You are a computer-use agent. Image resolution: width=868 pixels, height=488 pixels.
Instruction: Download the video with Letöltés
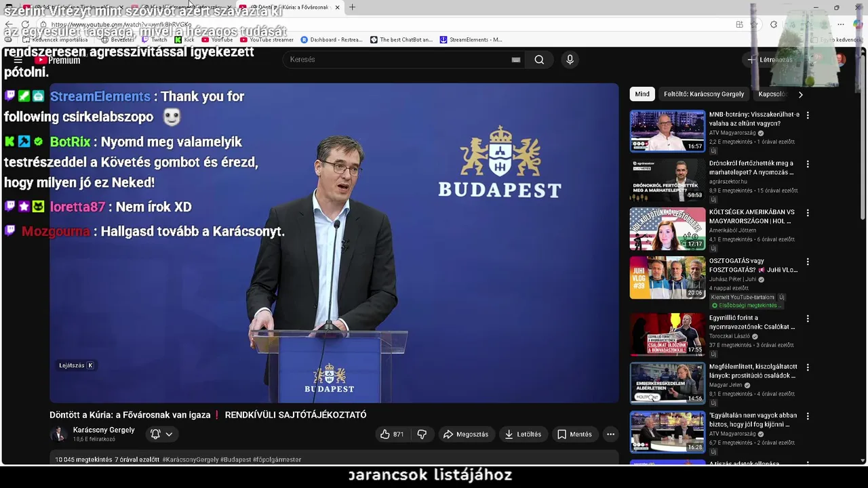pyautogui.click(x=523, y=434)
